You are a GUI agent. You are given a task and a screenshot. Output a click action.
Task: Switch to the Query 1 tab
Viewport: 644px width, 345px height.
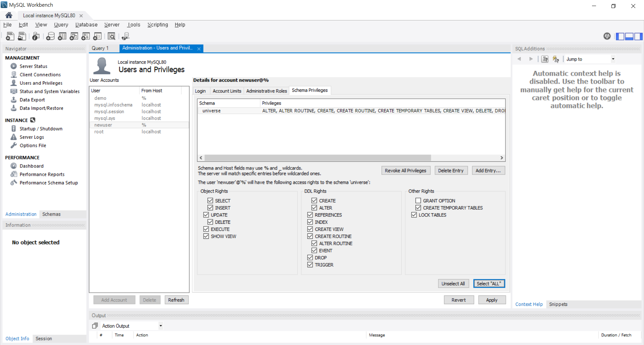click(x=100, y=48)
